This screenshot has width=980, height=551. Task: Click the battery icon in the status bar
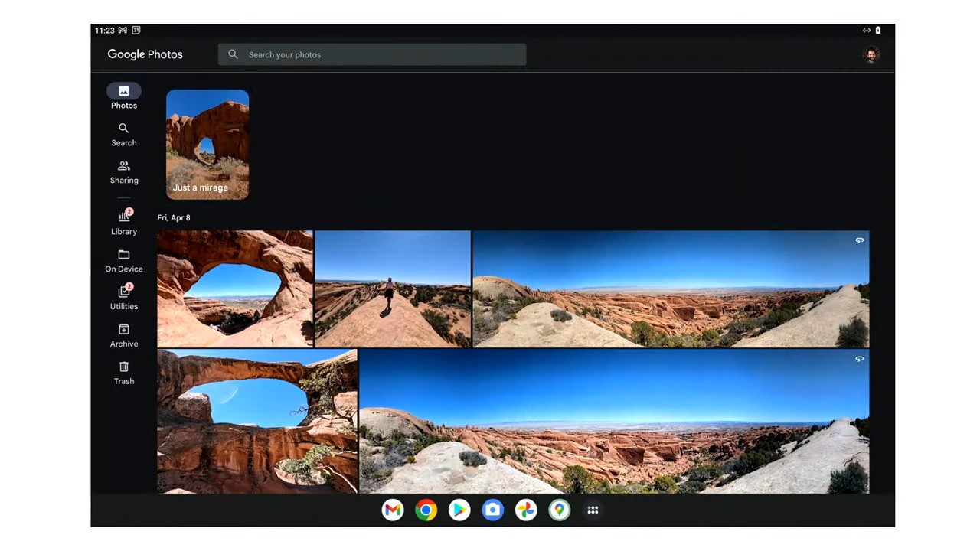(x=878, y=31)
